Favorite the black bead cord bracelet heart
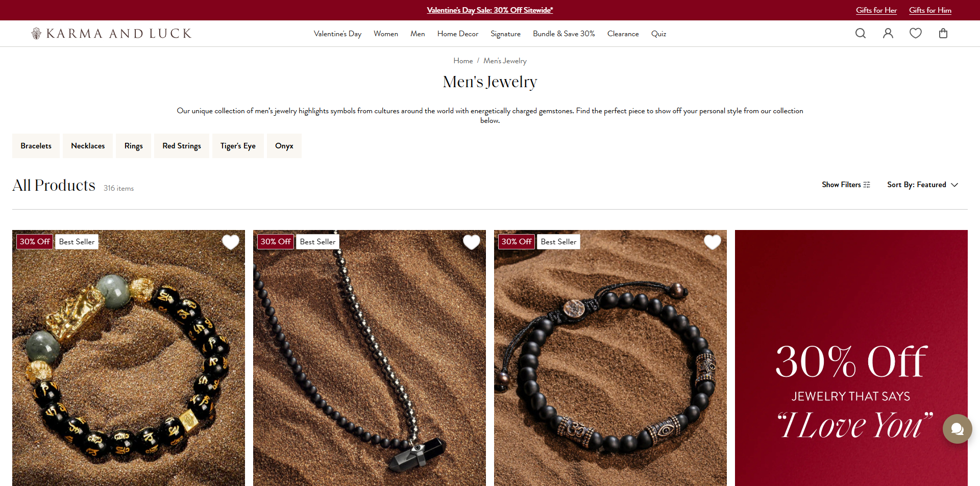 [713, 242]
